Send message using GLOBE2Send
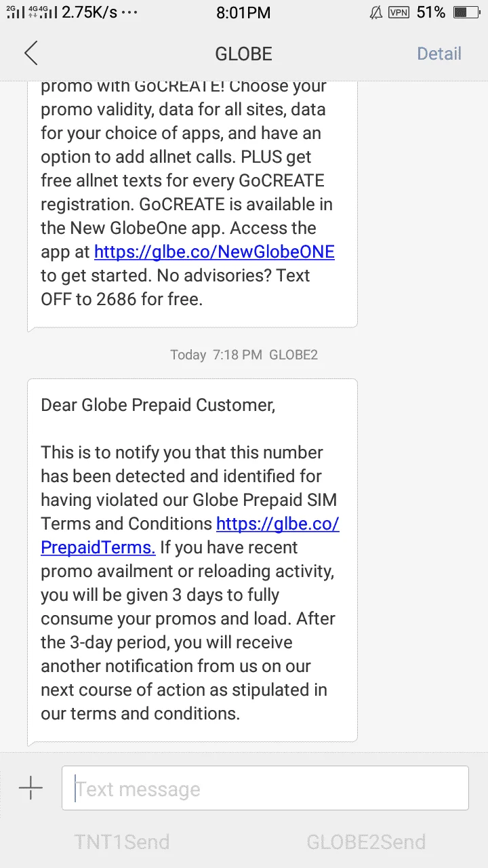The height and width of the screenshot is (868, 488). (366, 842)
